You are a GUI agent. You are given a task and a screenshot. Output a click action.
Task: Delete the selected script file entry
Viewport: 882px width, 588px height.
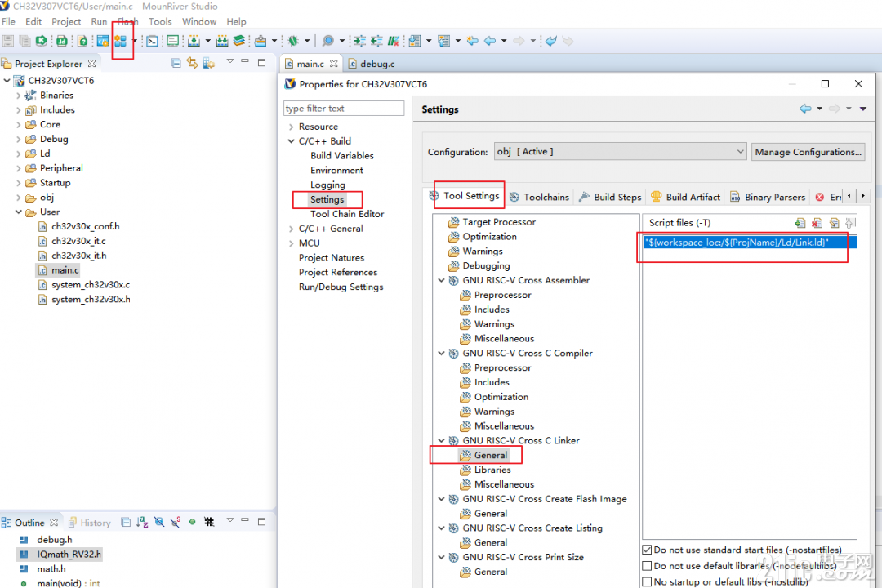pyautogui.click(x=817, y=224)
